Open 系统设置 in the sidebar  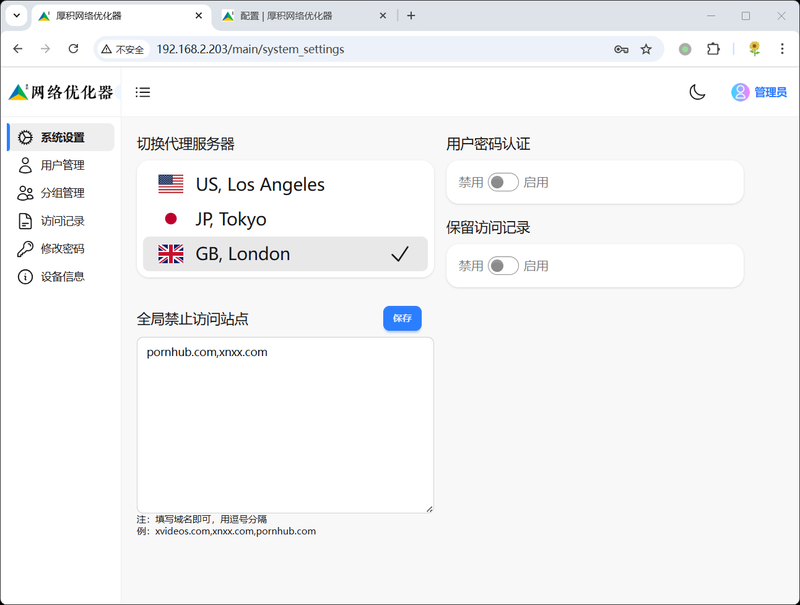pos(61,137)
